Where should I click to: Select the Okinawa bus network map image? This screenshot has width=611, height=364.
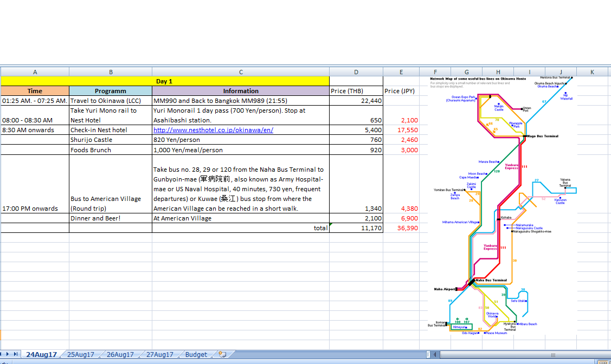point(501,206)
